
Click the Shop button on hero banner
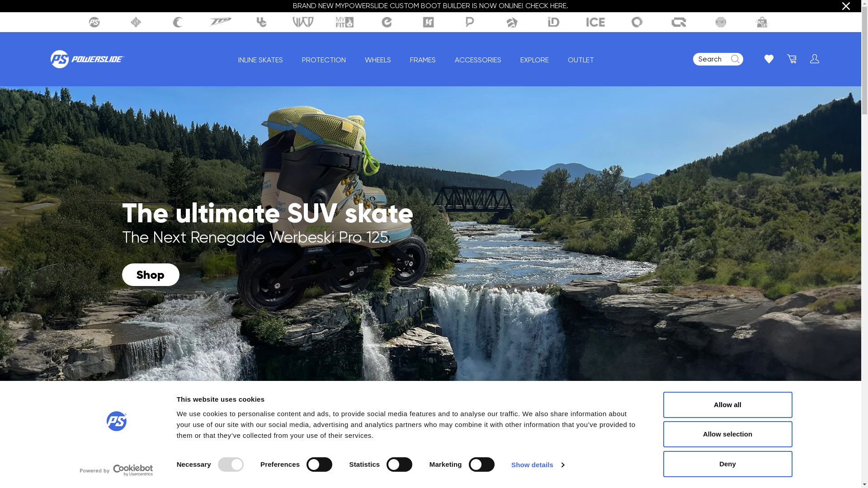click(151, 275)
